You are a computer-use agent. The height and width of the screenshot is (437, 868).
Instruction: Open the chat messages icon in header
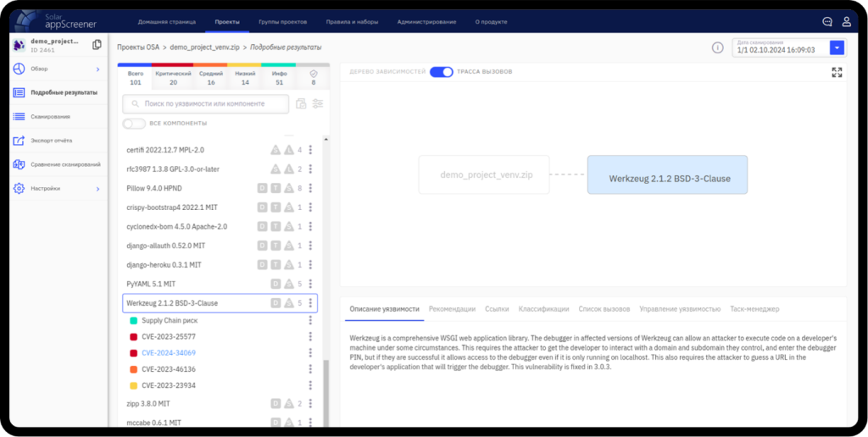tap(827, 21)
